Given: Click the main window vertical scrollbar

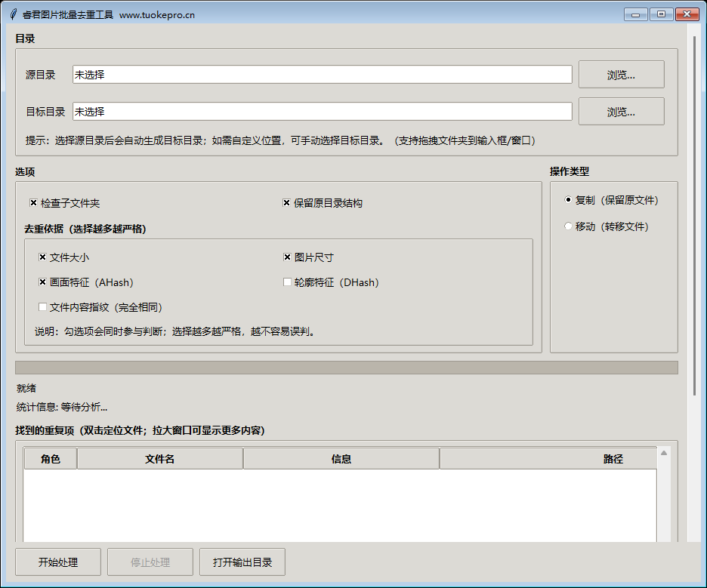Looking at the screenshot, I should (x=695, y=217).
